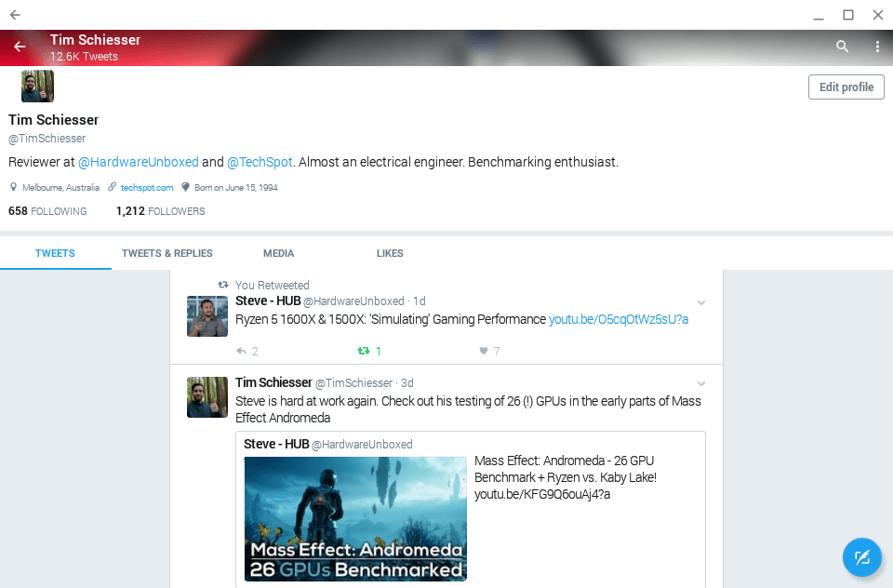Click the '3d' timestamp on Tim's tweet

[407, 383]
